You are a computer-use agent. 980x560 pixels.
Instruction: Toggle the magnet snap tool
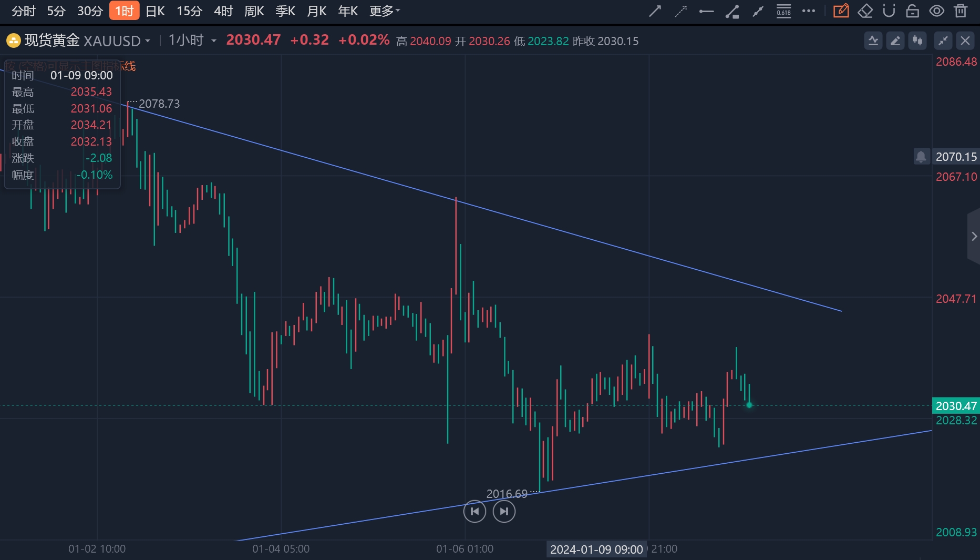(x=889, y=11)
